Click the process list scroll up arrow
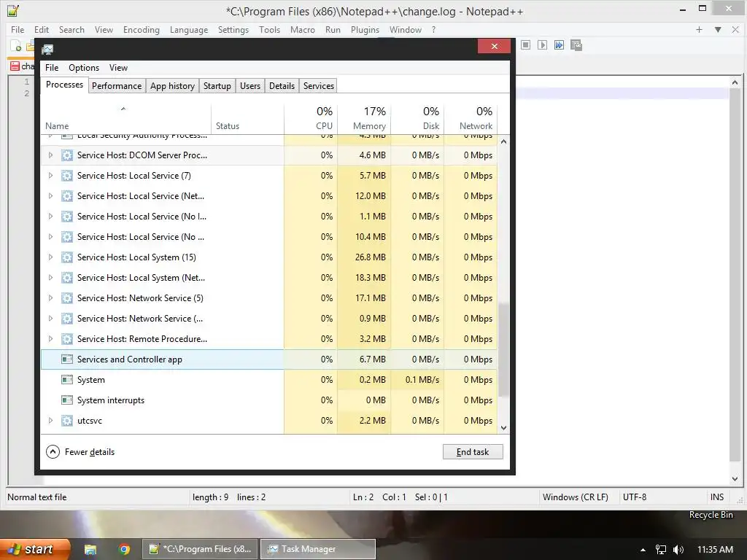The height and width of the screenshot is (560, 747). [503, 141]
